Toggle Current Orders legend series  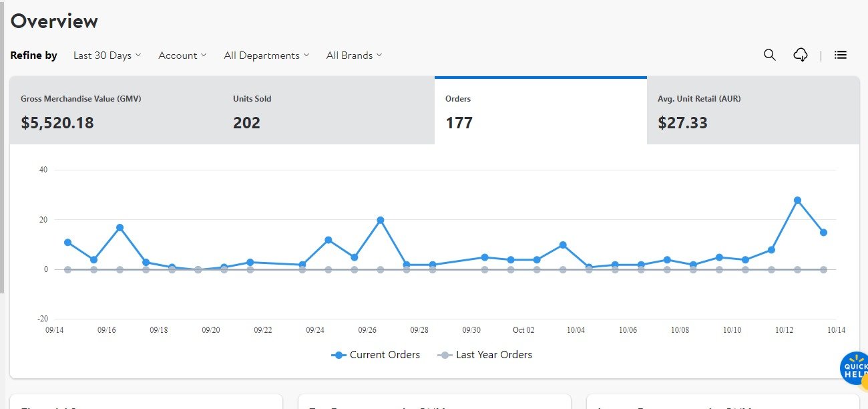(376, 355)
